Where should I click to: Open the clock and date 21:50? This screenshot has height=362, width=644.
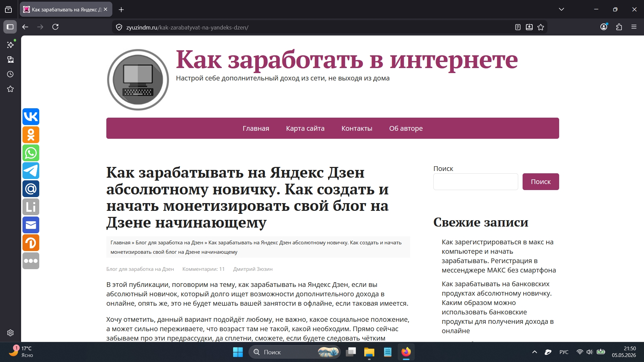click(x=624, y=352)
